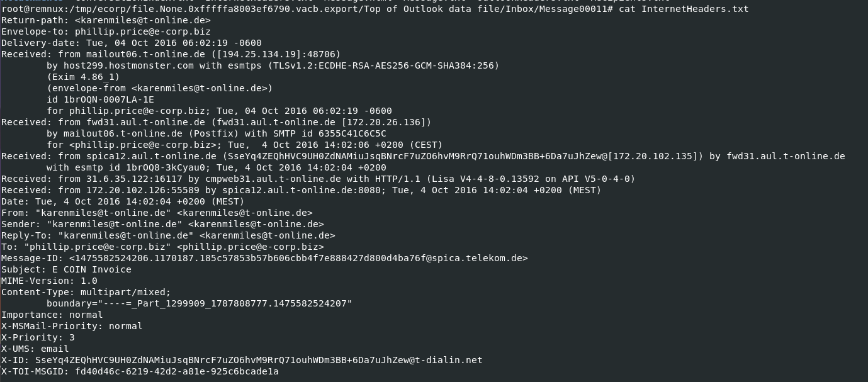This screenshot has width=868, height=382.
Task: Click the 'MIME-Version: 1.0' line
Action: (x=49, y=281)
